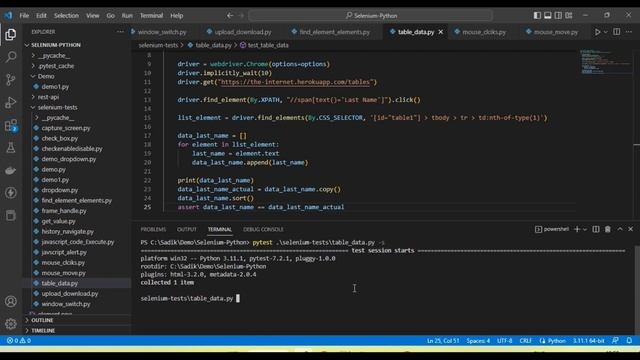
Task: Click the Selenium-Python command center search
Action: click(371, 16)
